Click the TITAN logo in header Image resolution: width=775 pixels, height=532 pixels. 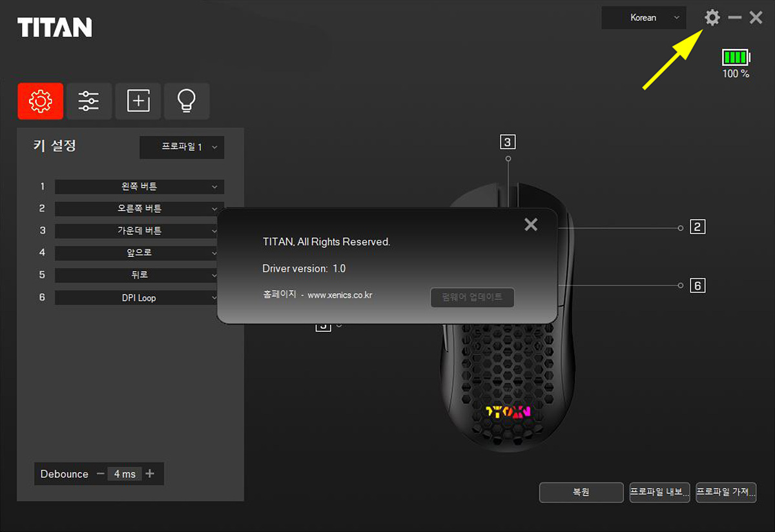pos(54,27)
